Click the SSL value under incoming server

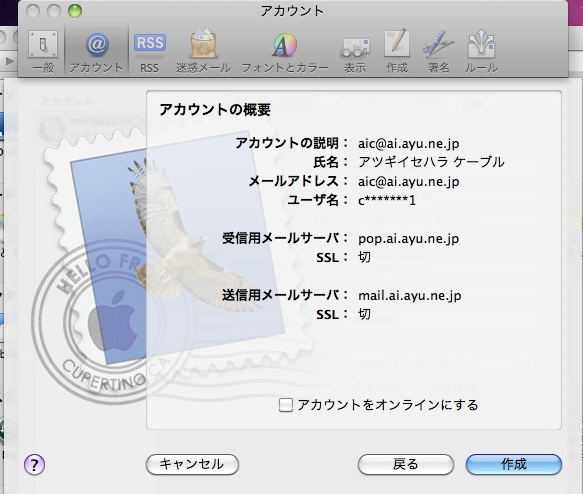pyautogui.click(x=364, y=257)
